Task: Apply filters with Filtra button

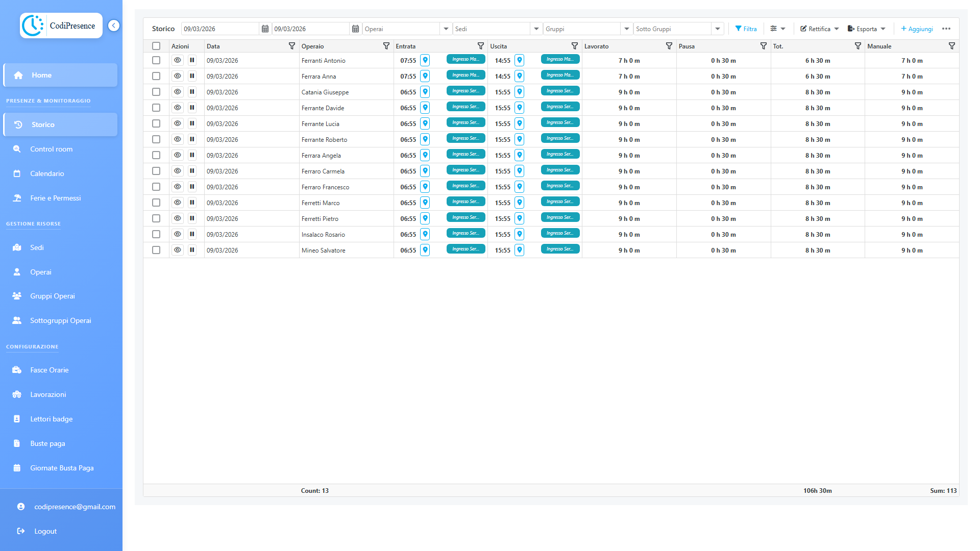Action: (746, 29)
